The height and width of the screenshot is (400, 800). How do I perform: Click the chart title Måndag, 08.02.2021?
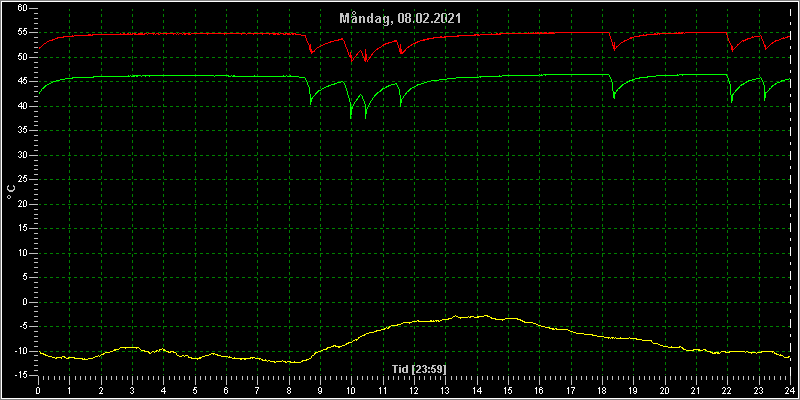point(400,19)
